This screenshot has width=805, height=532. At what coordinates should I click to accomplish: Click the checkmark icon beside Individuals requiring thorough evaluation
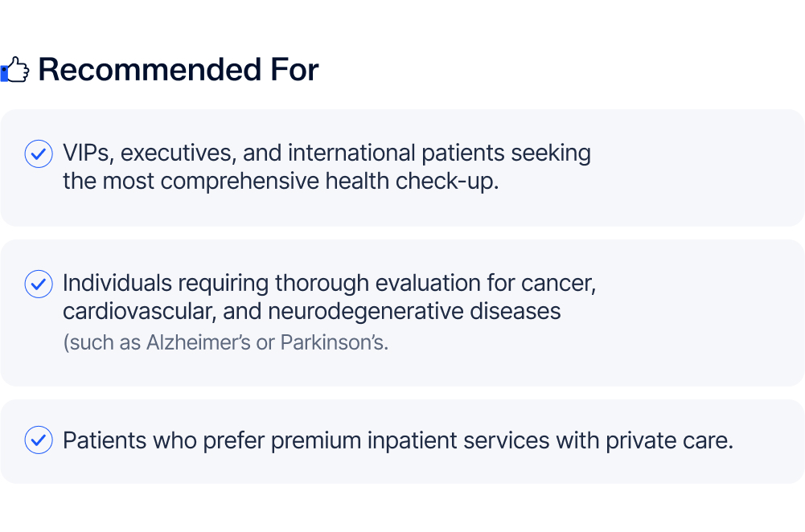coord(39,284)
